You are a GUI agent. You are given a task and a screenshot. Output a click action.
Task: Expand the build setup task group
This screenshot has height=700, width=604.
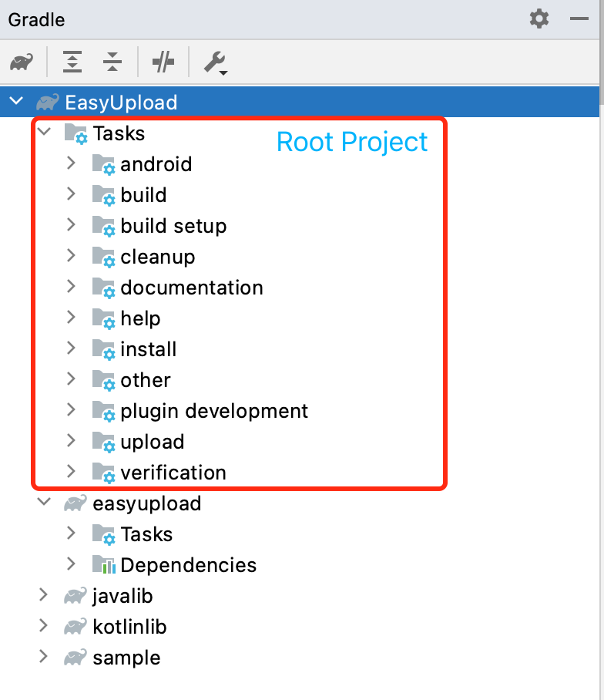coord(71,224)
